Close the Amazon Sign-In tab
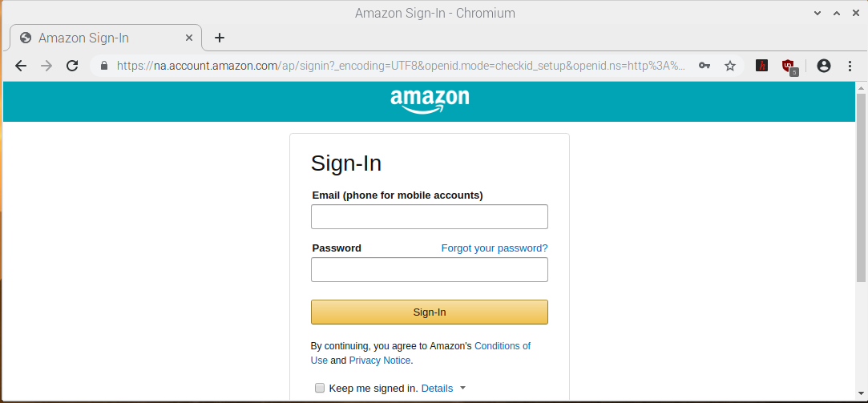 pyautogui.click(x=189, y=38)
